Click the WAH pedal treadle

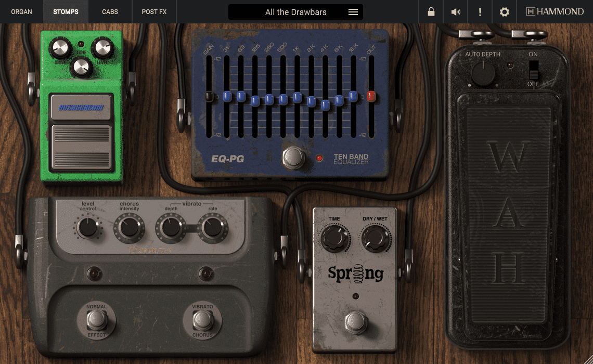coord(508,214)
